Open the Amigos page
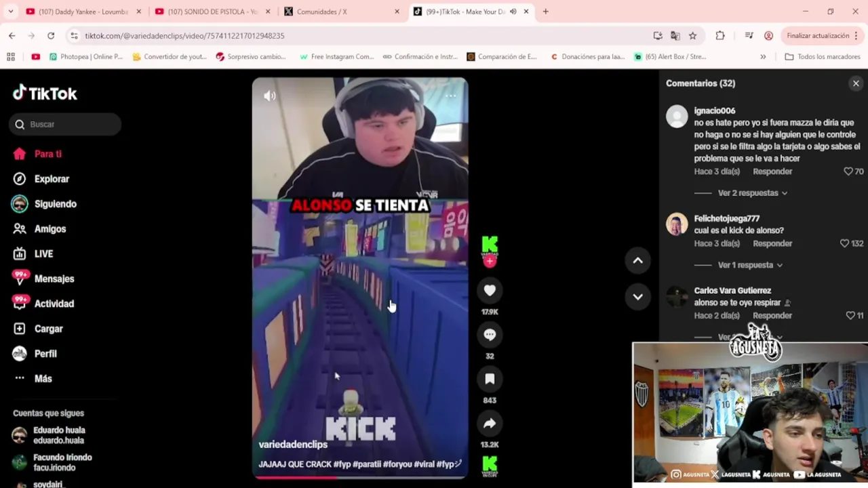The width and height of the screenshot is (868, 488). (40, 229)
